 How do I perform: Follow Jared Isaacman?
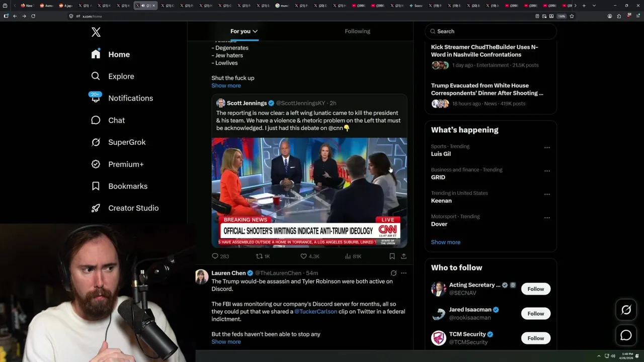tap(535, 314)
